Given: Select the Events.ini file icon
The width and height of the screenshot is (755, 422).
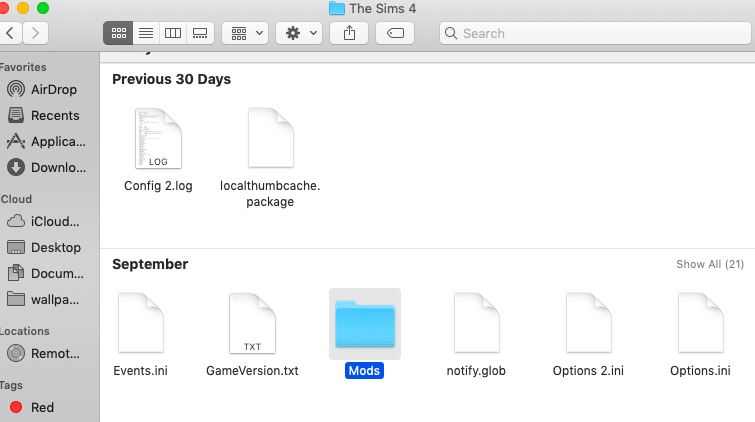Looking at the screenshot, I should (141, 323).
